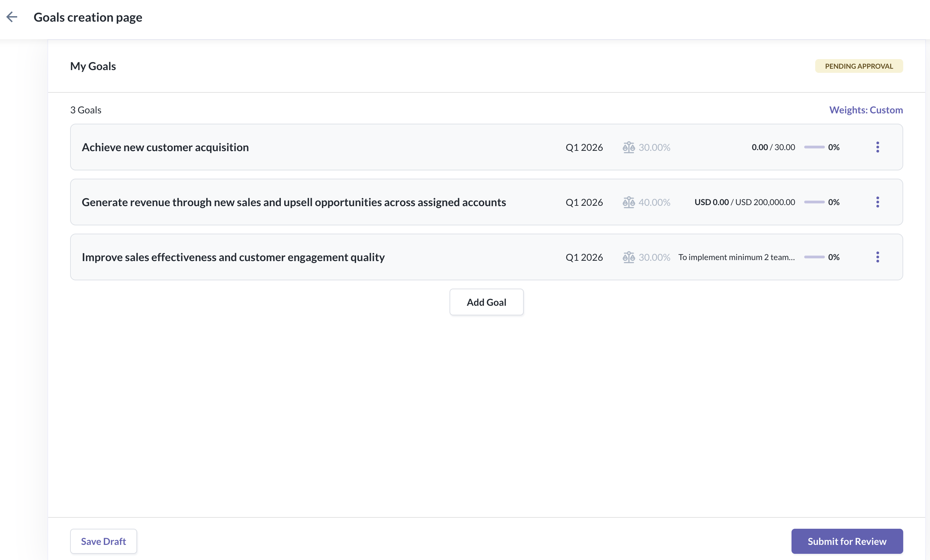
Task: Open kebab menu for customer acquisition goal
Action: 877,147
